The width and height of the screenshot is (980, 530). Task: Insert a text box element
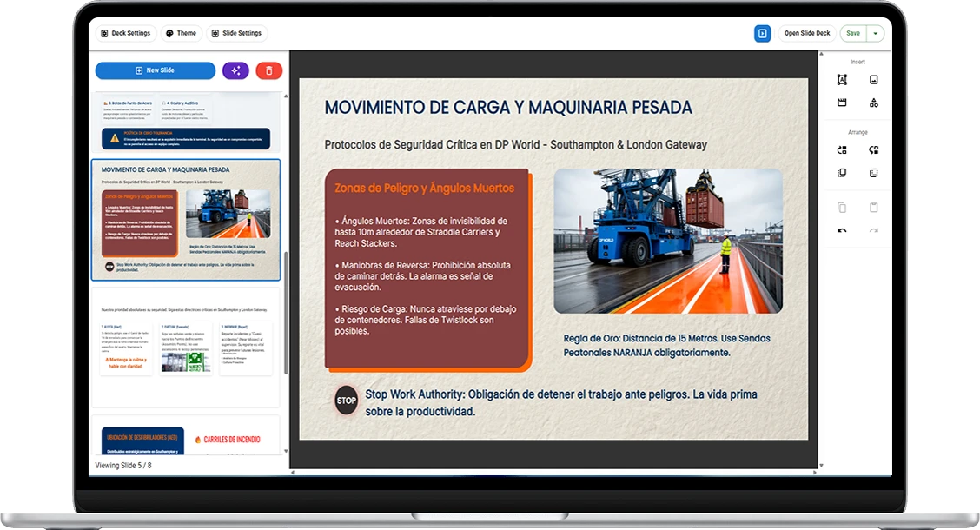(842, 79)
